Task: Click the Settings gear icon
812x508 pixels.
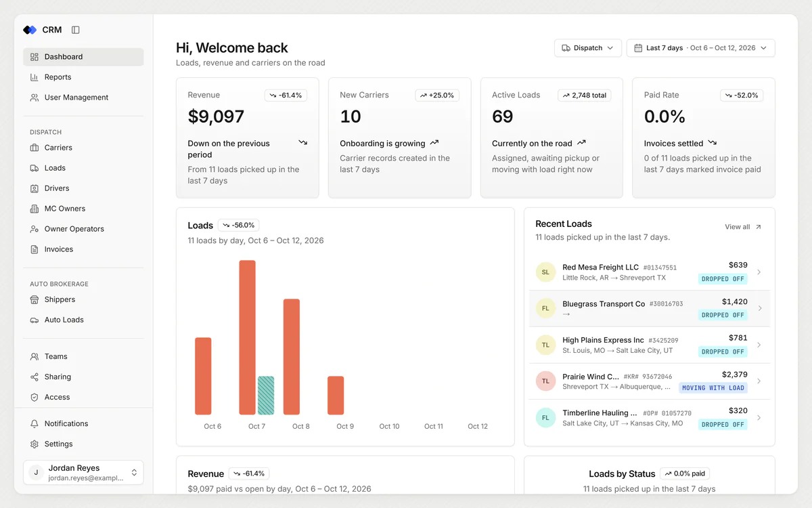Action: [35, 444]
